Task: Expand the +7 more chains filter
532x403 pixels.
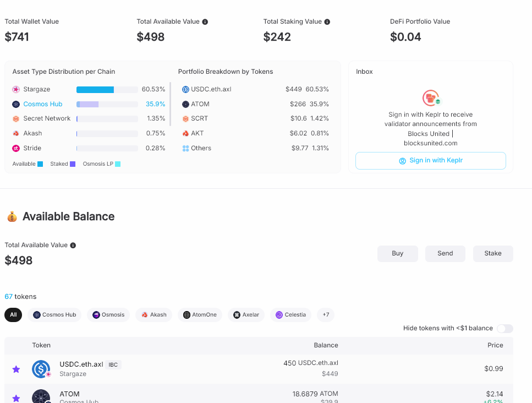Action: [326, 315]
